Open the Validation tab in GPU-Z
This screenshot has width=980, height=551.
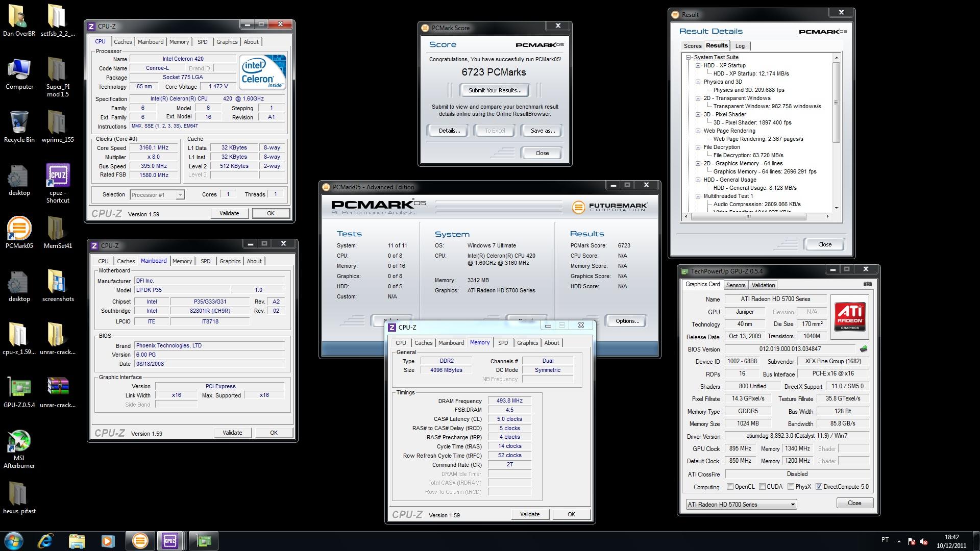(763, 285)
